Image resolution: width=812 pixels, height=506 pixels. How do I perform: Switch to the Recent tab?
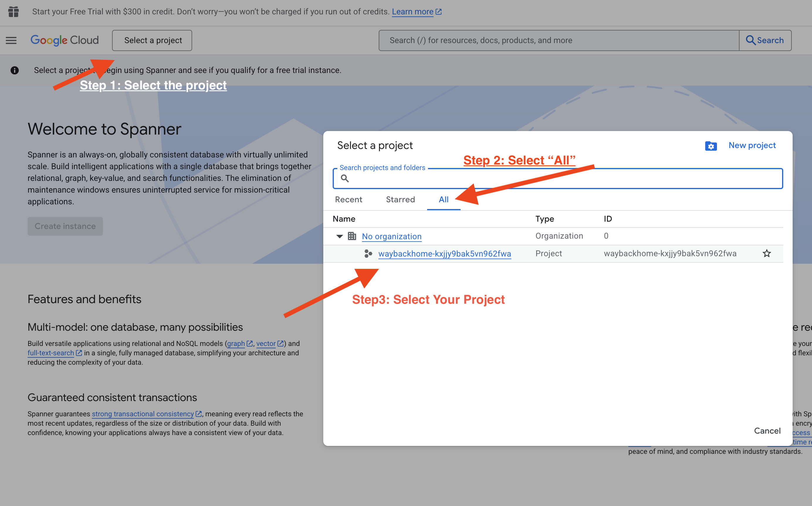pyautogui.click(x=348, y=199)
